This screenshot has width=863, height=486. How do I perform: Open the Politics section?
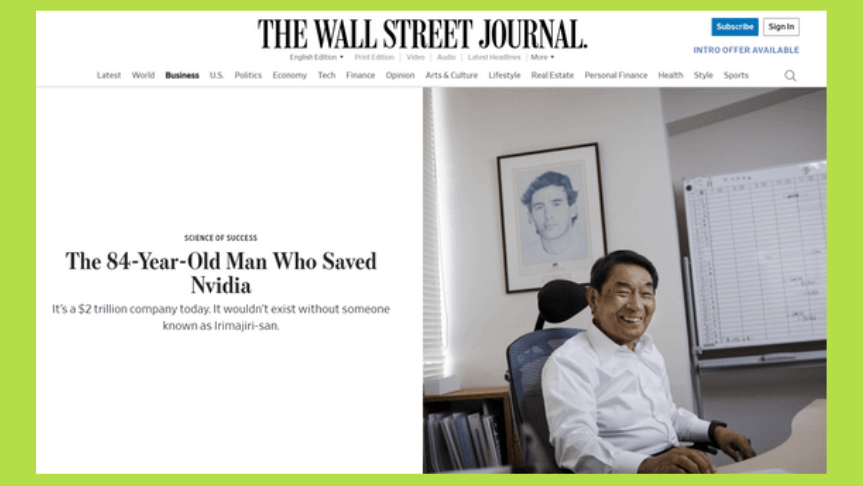click(248, 75)
